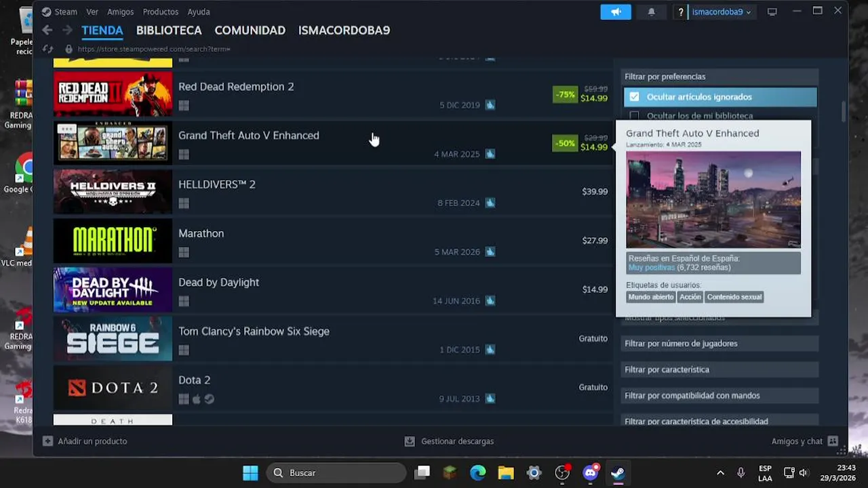Click the Mundo abierto tag
This screenshot has height=488, width=868.
coord(651,297)
